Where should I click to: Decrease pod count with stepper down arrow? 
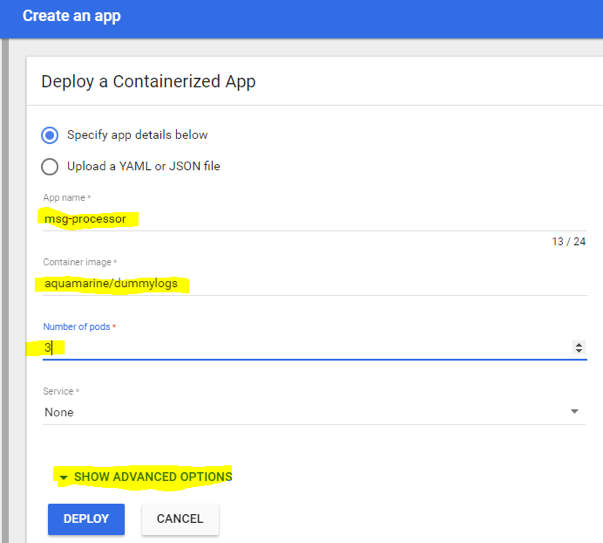click(579, 352)
